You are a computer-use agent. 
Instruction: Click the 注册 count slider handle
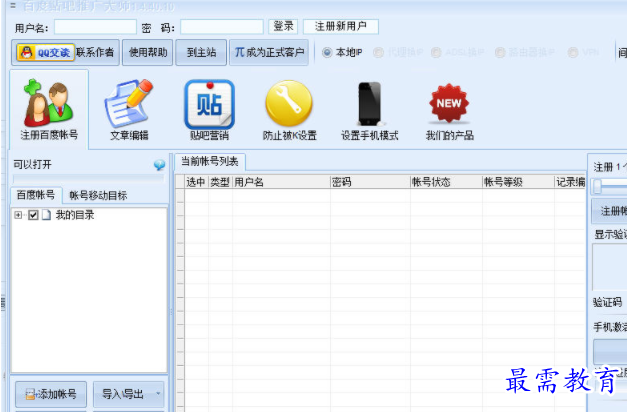(x=597, y=186)
